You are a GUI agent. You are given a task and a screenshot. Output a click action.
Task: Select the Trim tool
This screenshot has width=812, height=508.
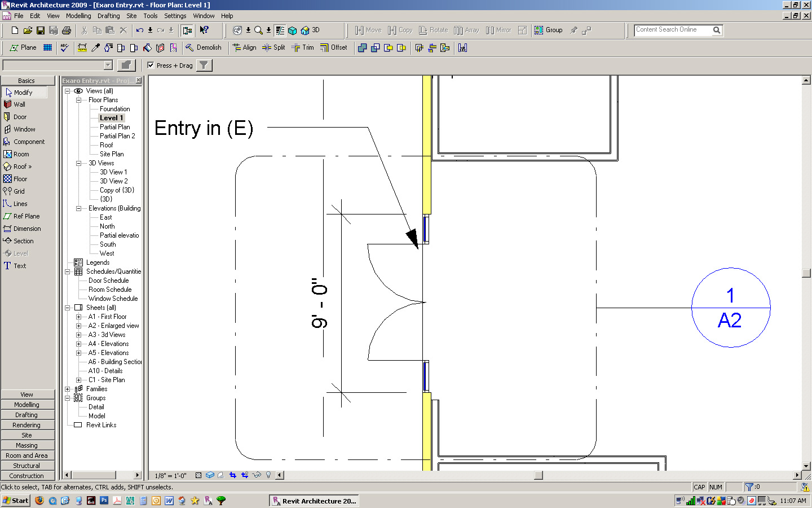pos(303,48)
